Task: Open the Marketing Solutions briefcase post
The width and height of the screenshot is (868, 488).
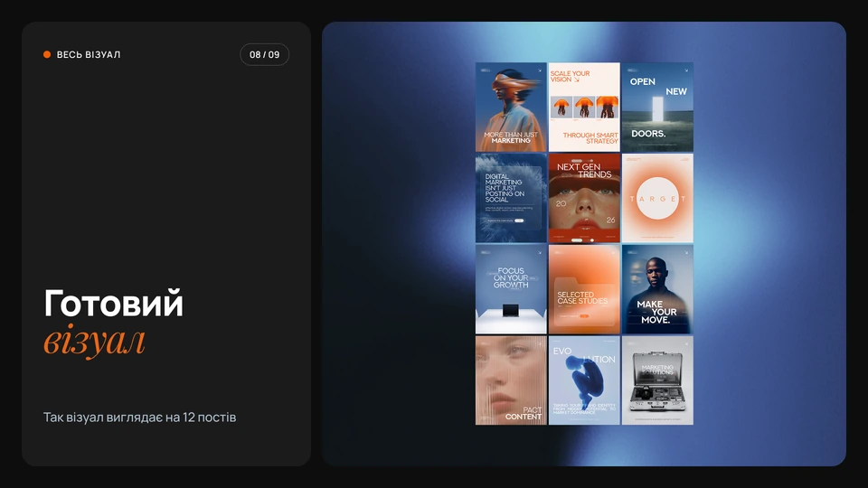Action: coord(657,380)
